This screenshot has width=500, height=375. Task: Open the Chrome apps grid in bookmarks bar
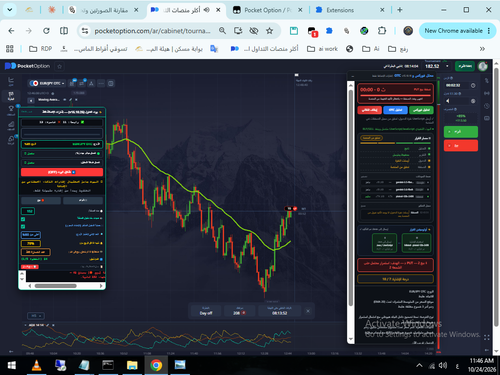click(10, 49)
